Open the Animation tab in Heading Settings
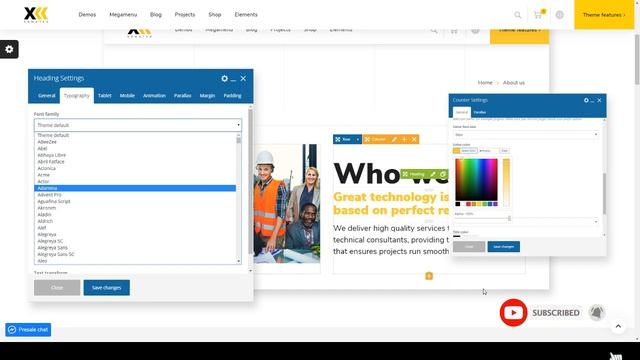This screenshot has height=360, width=640. click(154, 96)
